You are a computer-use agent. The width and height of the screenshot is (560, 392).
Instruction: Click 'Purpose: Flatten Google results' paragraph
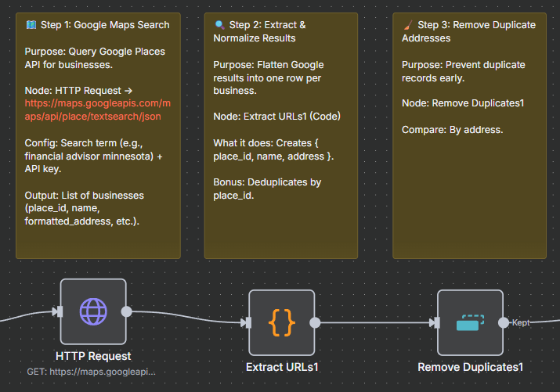(x=269, y=77)
